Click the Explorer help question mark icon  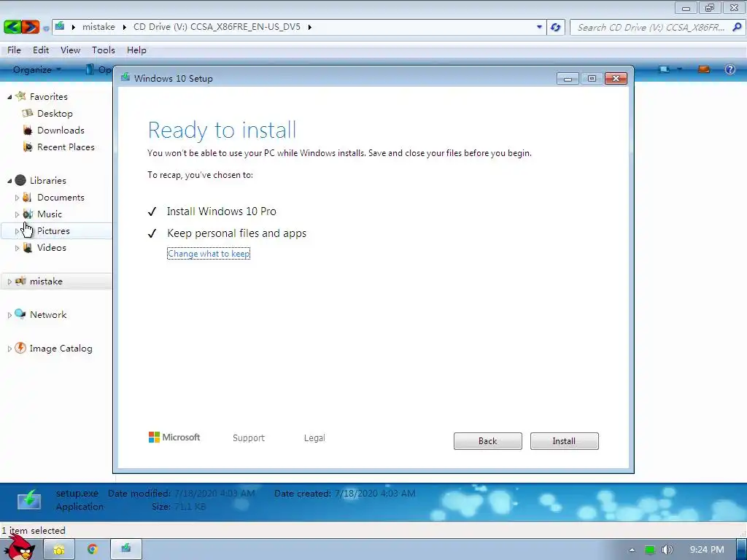(729, 69)
